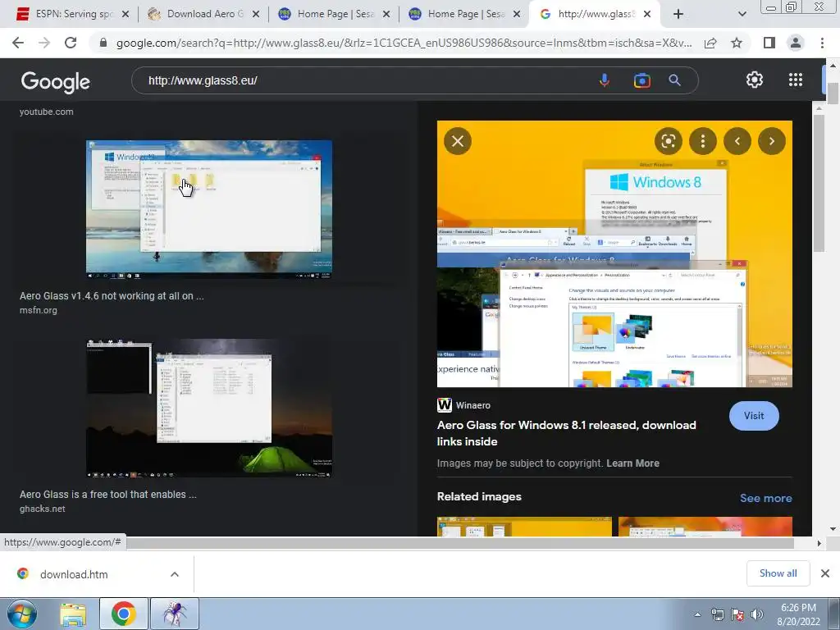This screenshot has width=840, height=630.
Task: See more related images
Action: point(765,498)
